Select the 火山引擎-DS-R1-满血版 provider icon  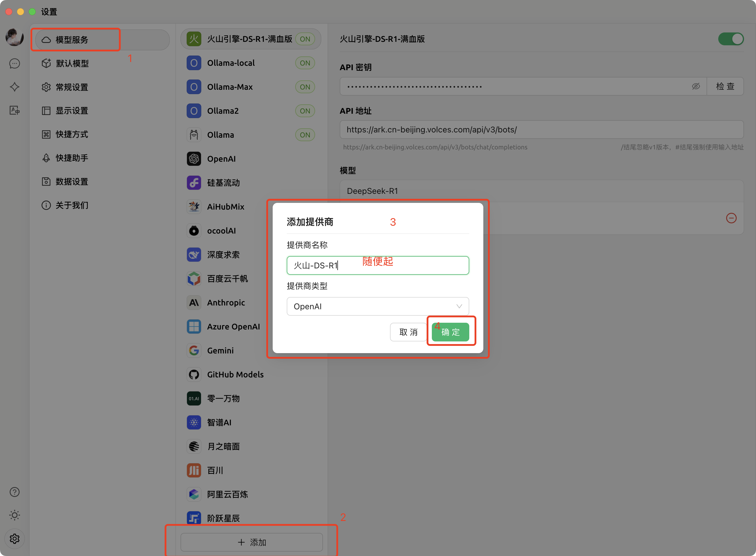(x=194, y=39)
